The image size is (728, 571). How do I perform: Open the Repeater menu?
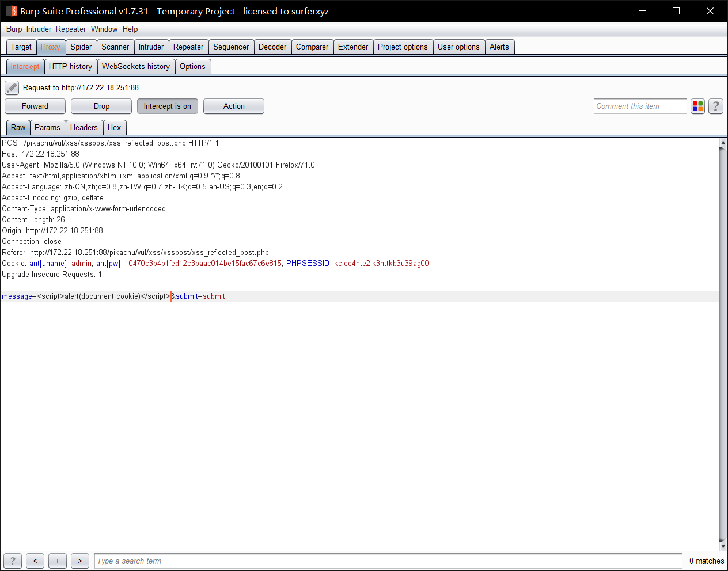pyautogui.click(x=71, y=29)
